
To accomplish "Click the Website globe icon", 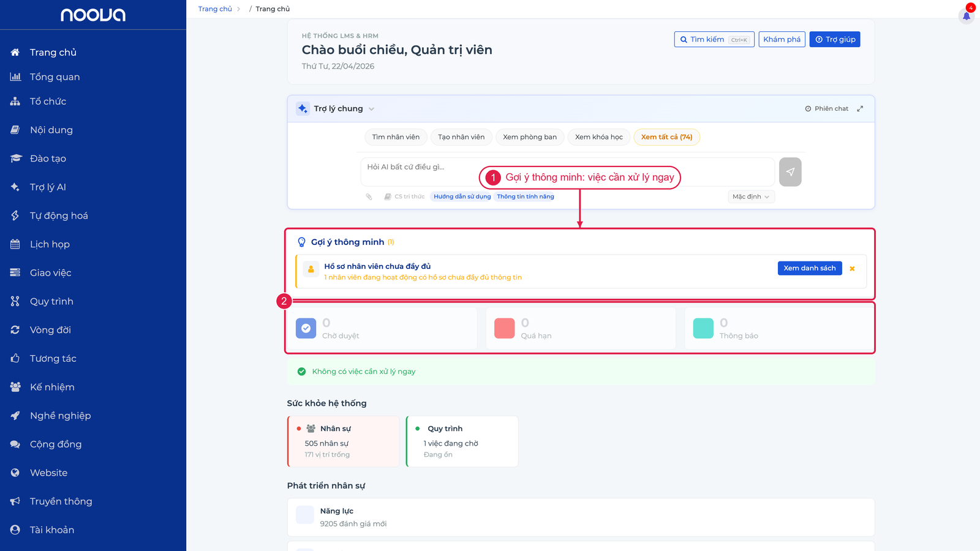I will click(x=15, y=473).
